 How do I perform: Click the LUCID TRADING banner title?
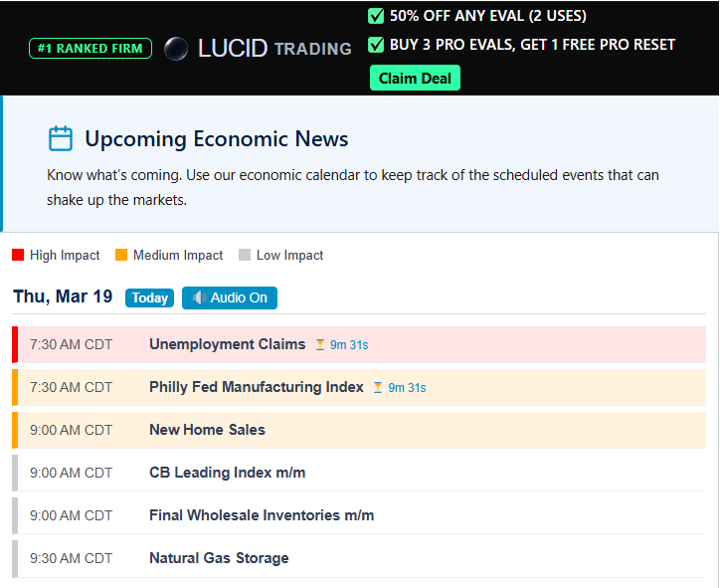[274, 48]
